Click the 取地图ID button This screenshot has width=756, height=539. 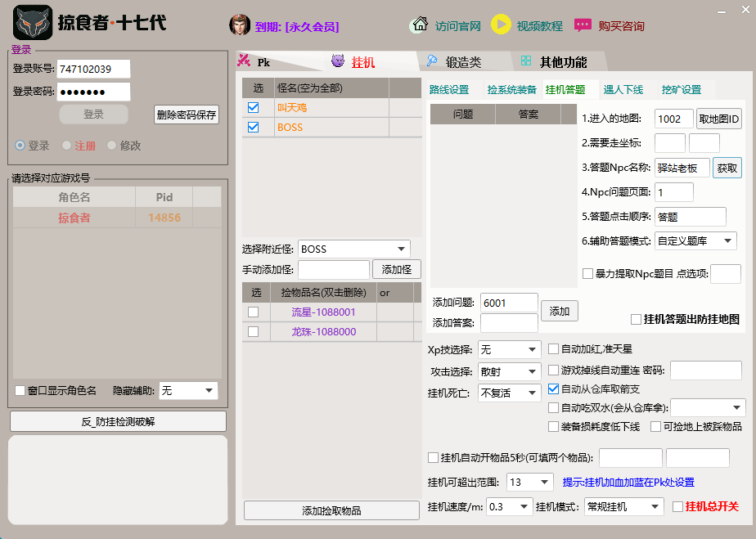pos(718,119)
